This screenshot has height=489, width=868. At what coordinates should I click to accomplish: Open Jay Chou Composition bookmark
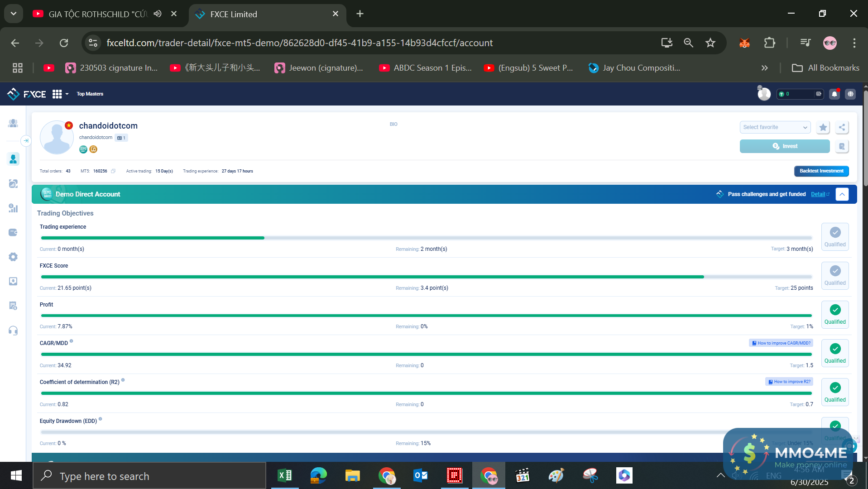[634, 68]
